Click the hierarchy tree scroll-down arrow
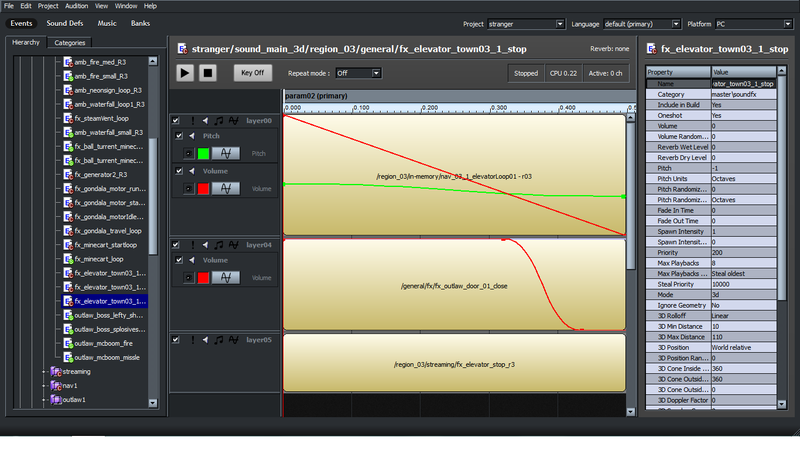 [x=153, y=403]
